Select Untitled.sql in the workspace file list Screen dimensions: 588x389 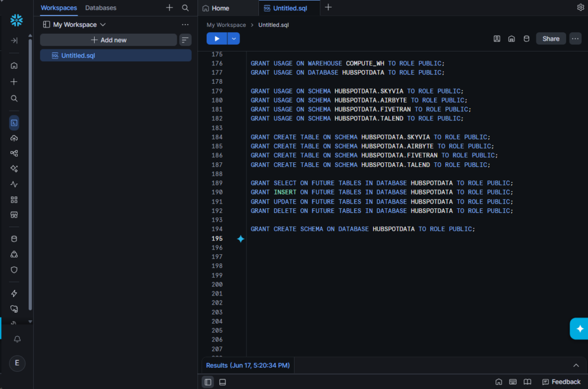116,56
